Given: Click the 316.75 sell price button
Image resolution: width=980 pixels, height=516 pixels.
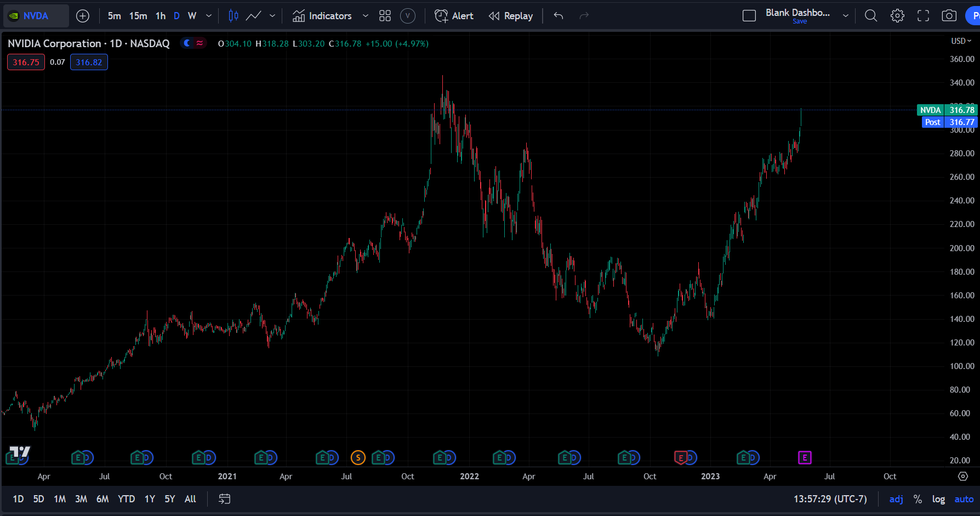Looking at the screenshot, I should tap(26, 63).
